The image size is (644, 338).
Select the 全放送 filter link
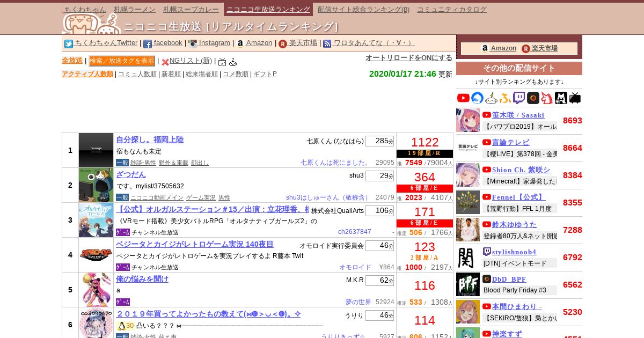(x=72, y=61)
